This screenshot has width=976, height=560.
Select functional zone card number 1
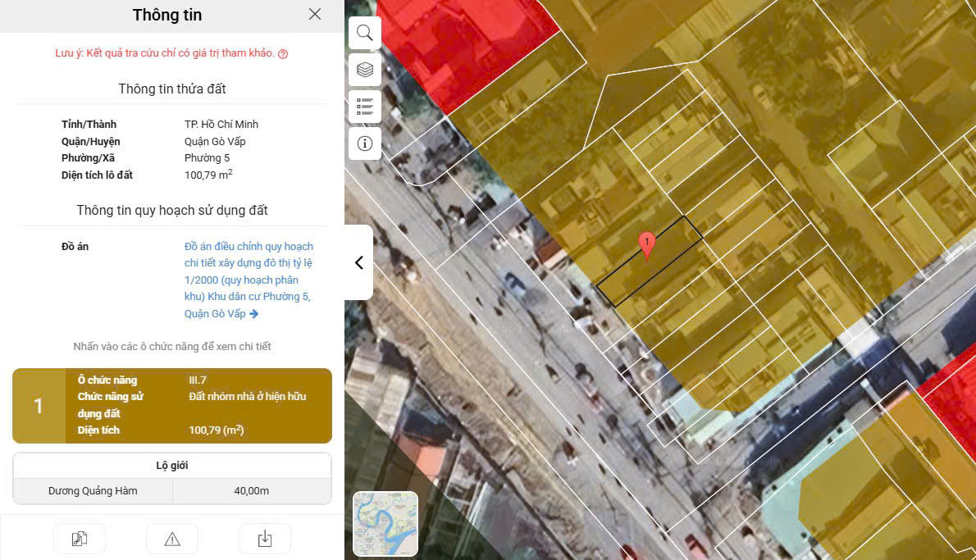tap(172, 405)
